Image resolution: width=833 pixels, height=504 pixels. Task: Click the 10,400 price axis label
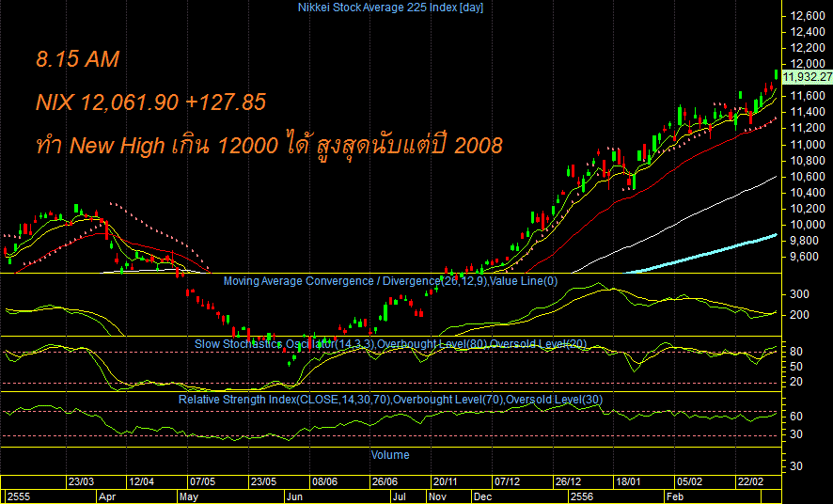808,193
